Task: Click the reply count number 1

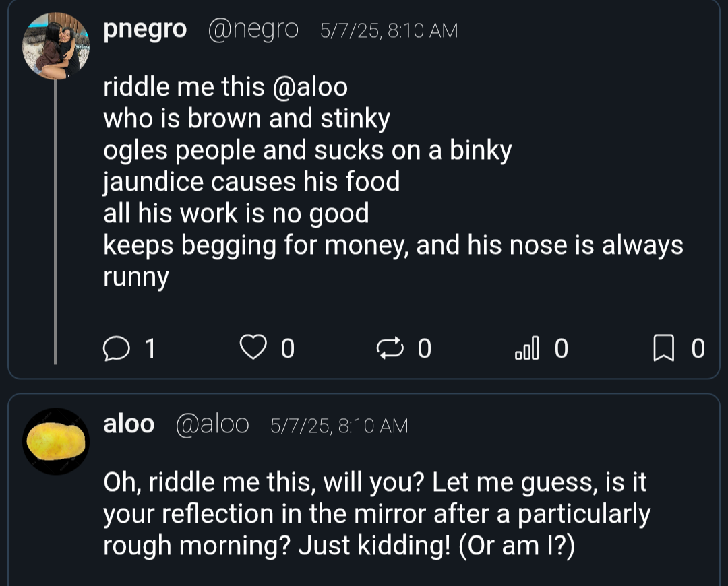Action: point(150,348)
